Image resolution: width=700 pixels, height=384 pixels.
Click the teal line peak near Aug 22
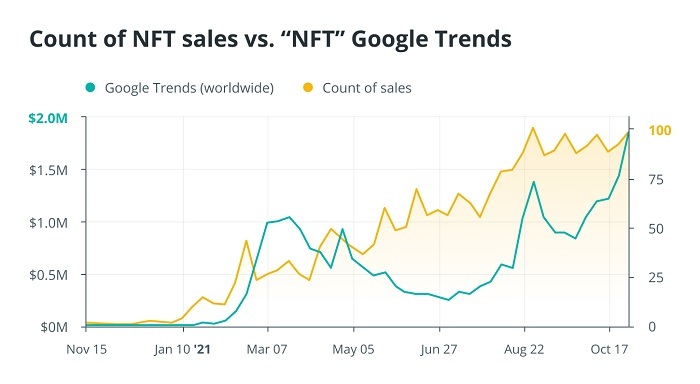click(533, 182)
